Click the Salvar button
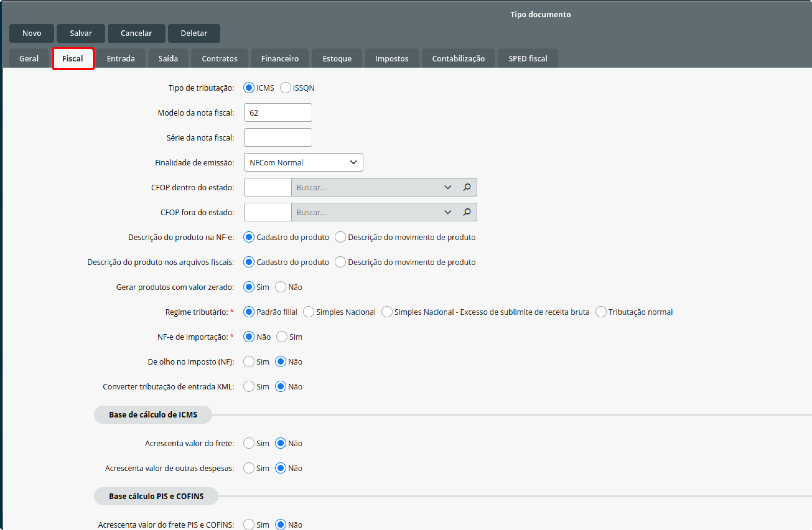The image size is (812, 530). (81, 33)
